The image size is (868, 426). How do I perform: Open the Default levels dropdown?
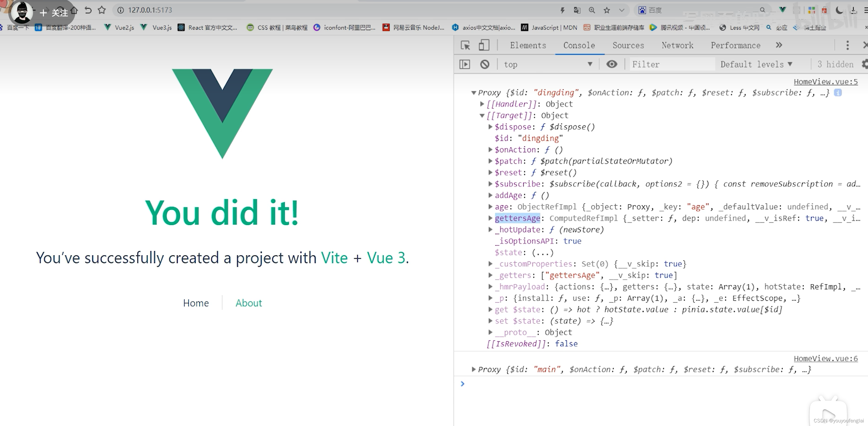[756, 64]
